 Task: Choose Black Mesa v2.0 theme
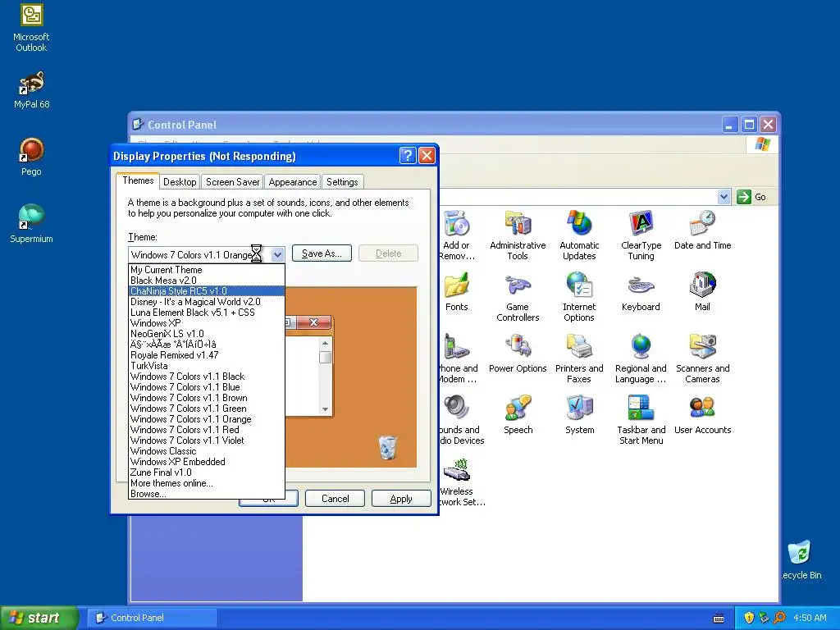206,281
